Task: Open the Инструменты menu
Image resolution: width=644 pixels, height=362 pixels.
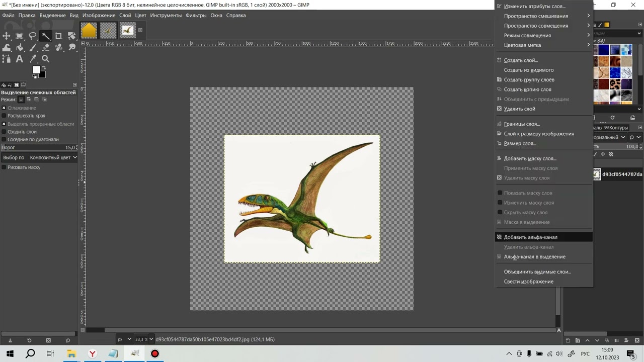Action: coord(166,16)
